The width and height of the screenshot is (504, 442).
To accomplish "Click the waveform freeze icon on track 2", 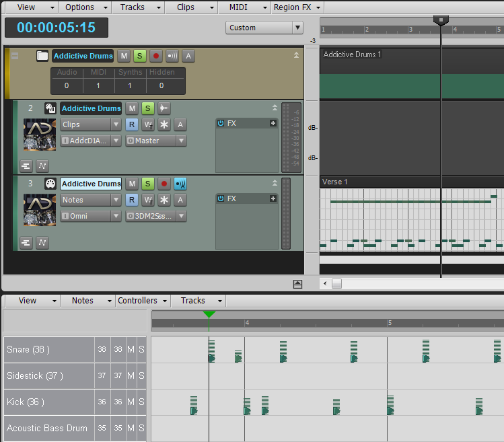I will (x=164, y=108).
